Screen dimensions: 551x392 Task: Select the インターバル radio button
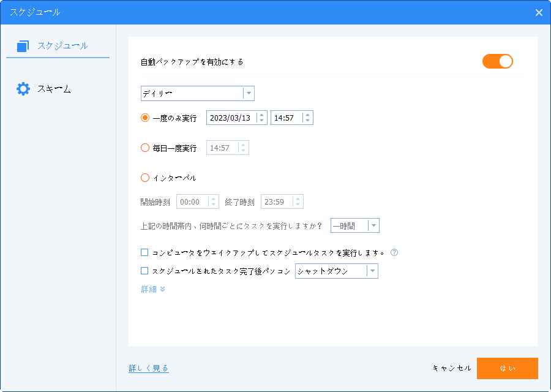(x=144, y=178)
